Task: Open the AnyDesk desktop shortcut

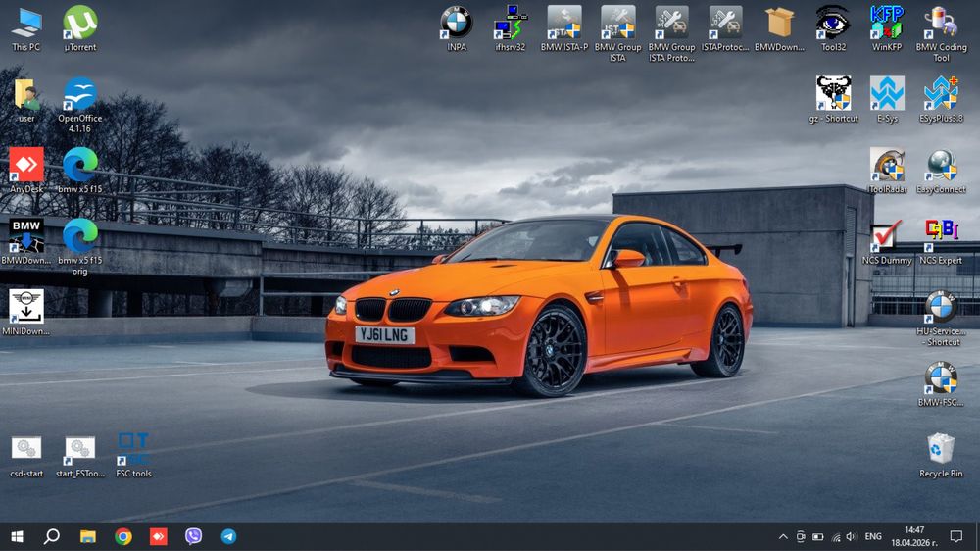Action: (26, 171)
